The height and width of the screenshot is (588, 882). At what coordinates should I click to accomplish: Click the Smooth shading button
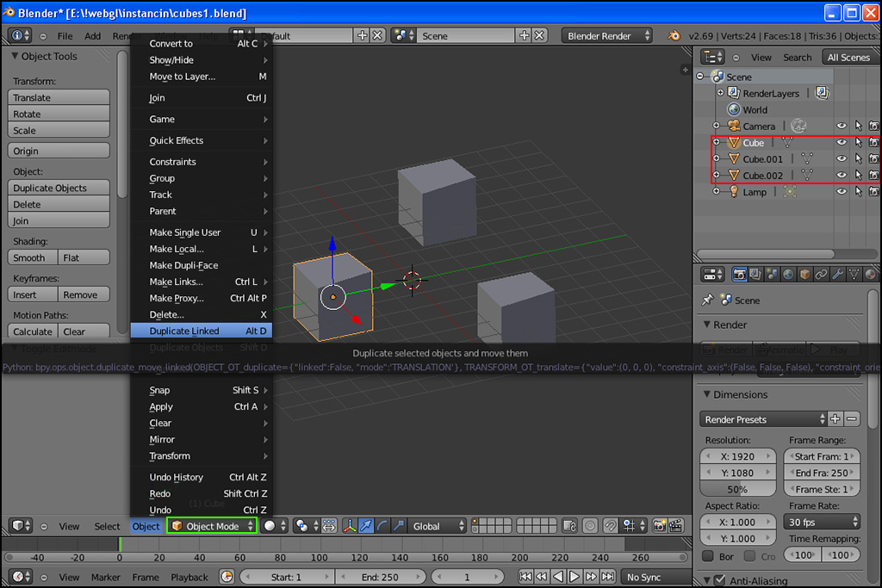(x=33, y=257)
